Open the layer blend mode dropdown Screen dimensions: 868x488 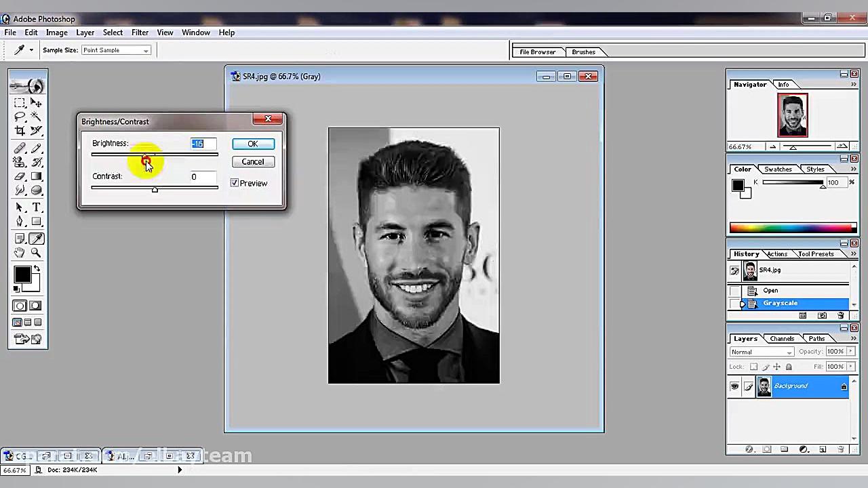pyautogui.click(x=761, y=352)
